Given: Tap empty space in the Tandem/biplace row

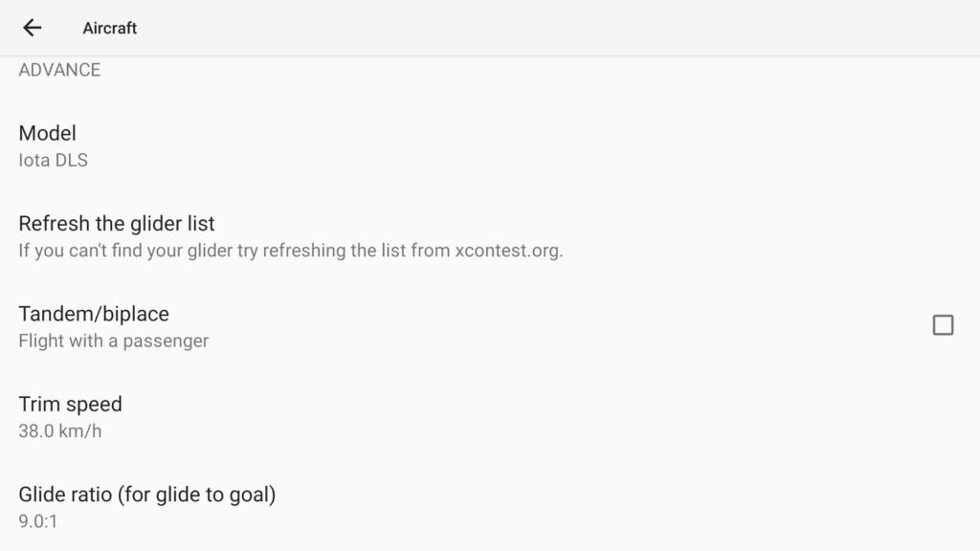Looking at the screenshot, I should click(563, 326).
